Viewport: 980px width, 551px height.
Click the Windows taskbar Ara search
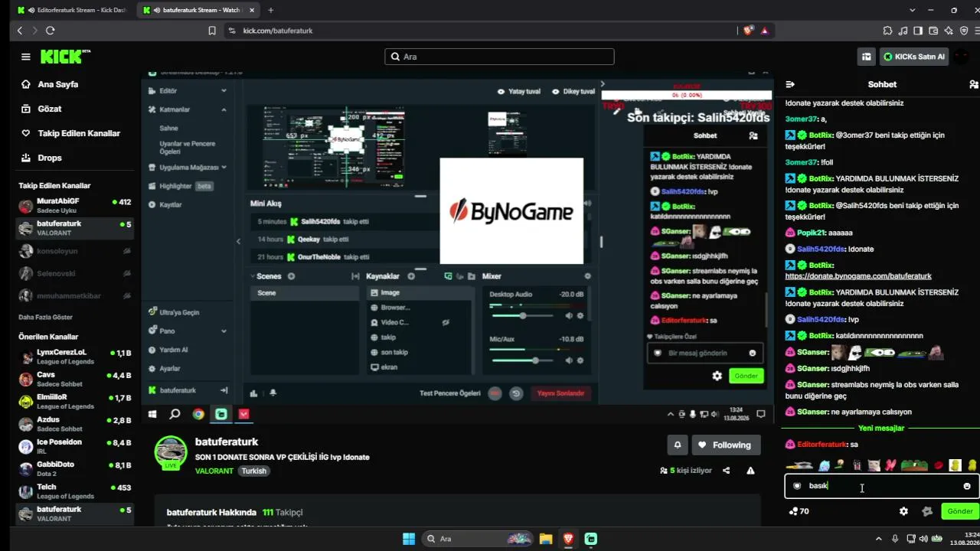[x=477, y=539]
